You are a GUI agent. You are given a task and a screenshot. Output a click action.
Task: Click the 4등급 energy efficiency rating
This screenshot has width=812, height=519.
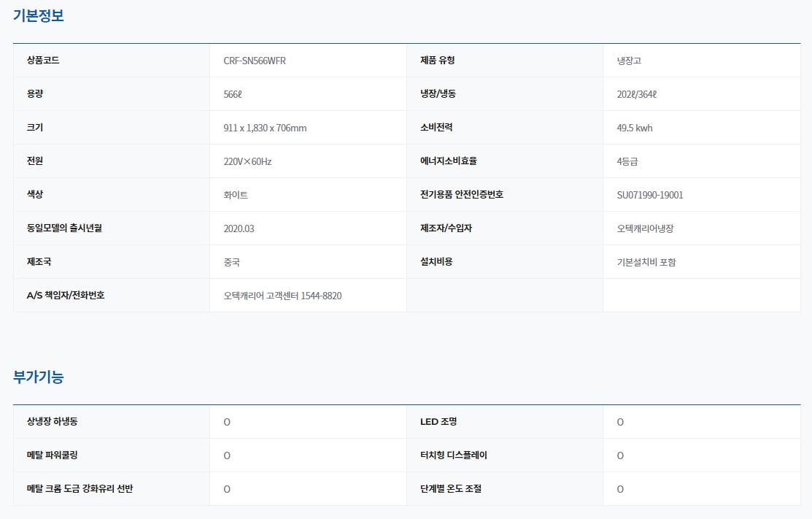click(627, 161)
